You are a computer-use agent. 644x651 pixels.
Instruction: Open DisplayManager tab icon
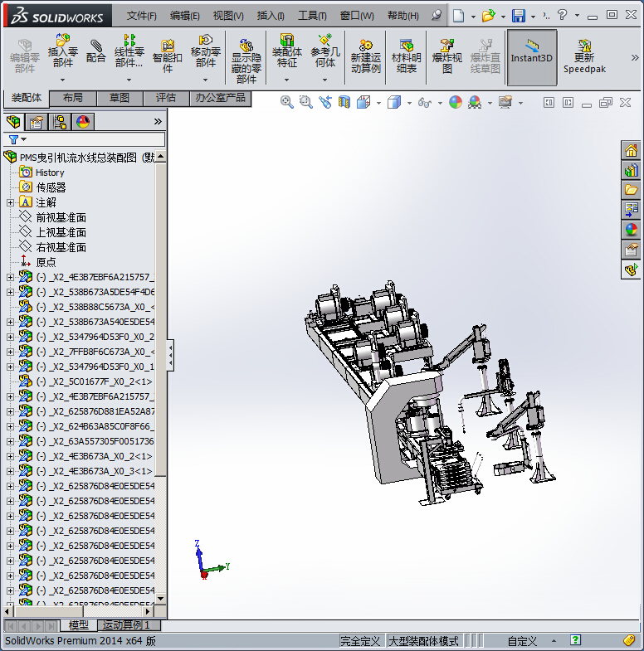(x=83, y=122)
